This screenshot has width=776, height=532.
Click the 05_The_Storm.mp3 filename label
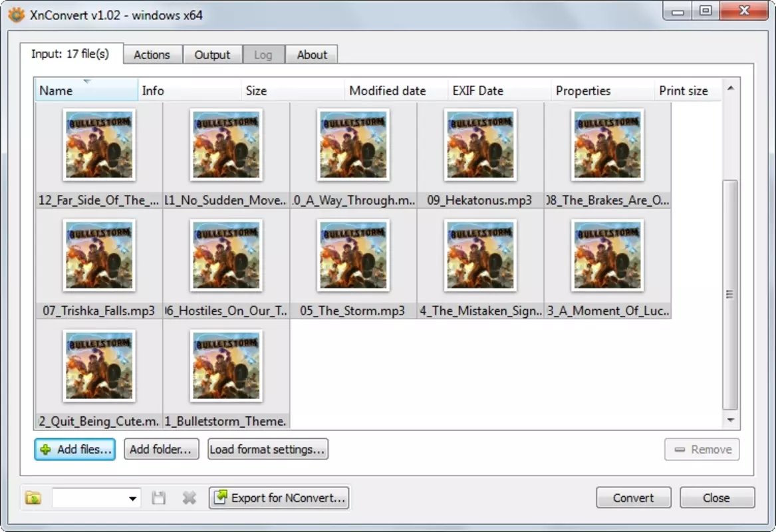coord(352,311)
